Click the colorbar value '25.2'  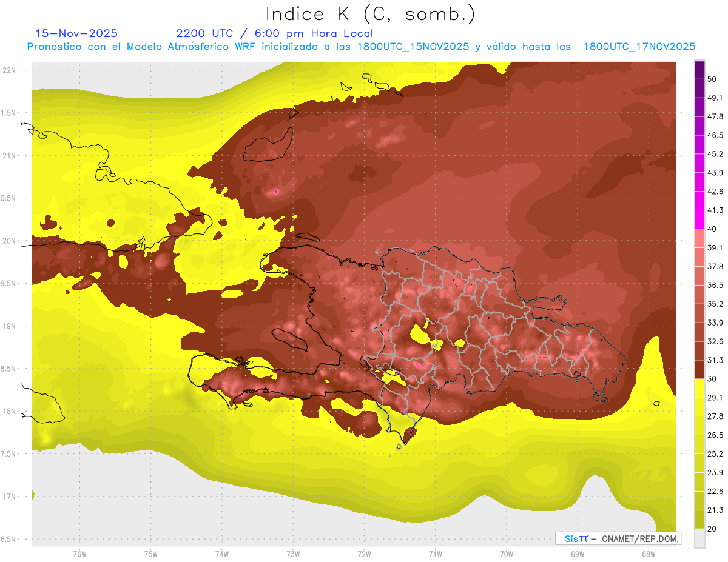[716, 454]
